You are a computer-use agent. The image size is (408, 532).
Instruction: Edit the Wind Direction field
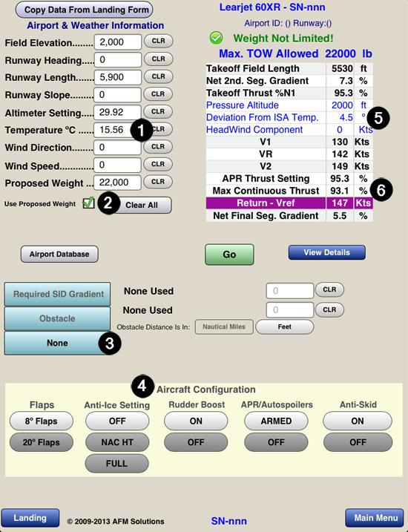(x=117, y=148)
